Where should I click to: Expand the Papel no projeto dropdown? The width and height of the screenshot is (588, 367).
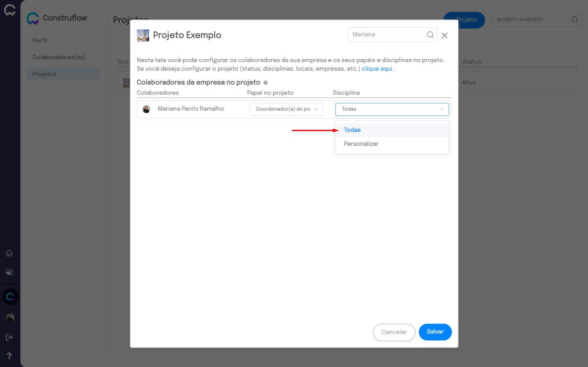coord(286,109)
